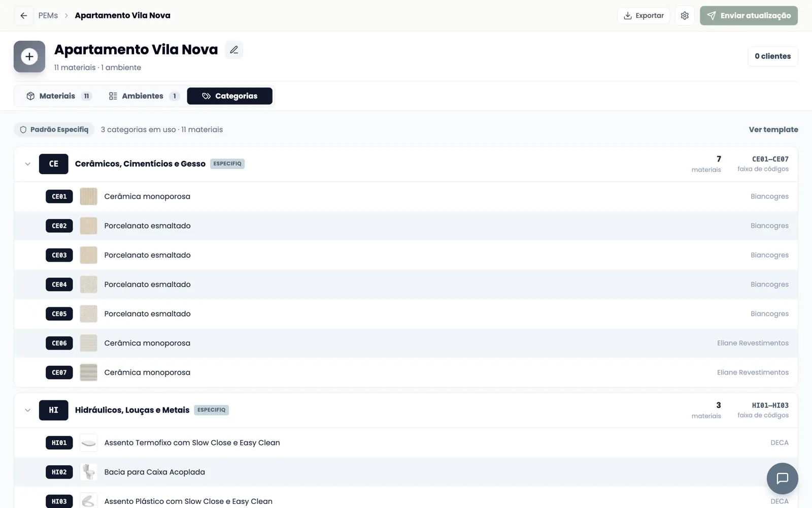Select Bacia para Caixa Acoplada row
Image resolution: width=812 pixels, height=508 pixels.
click(x=406, y=472)
